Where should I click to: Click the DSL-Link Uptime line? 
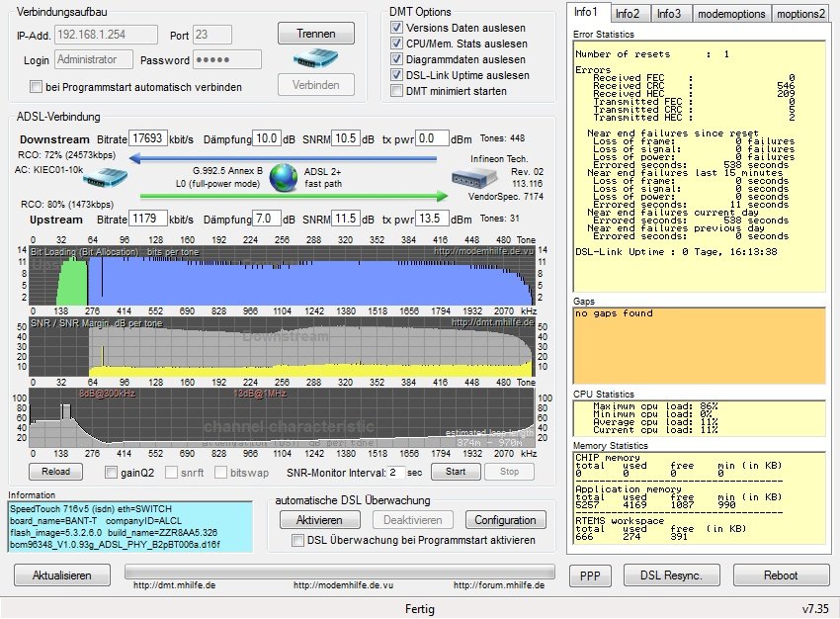coord(676,252)
